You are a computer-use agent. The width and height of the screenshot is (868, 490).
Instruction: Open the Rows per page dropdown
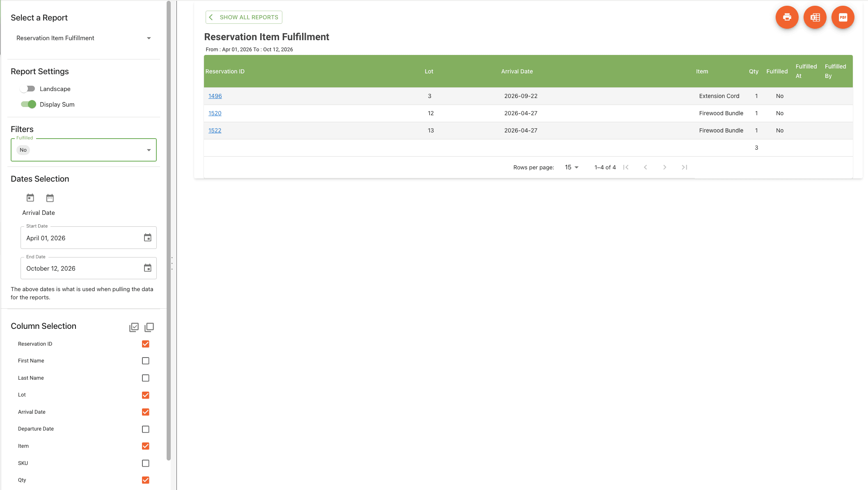pos(571,167)
